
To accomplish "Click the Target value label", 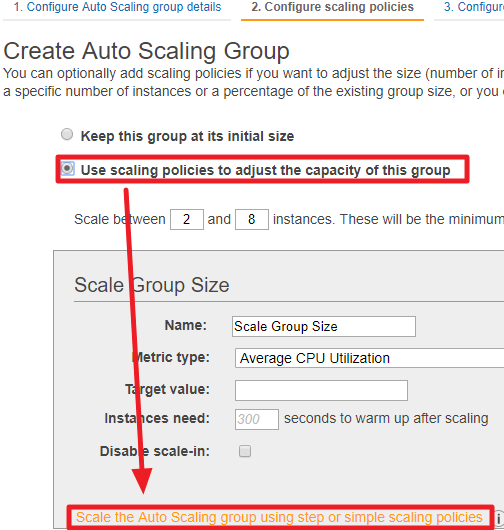I will tap(167, 389).
